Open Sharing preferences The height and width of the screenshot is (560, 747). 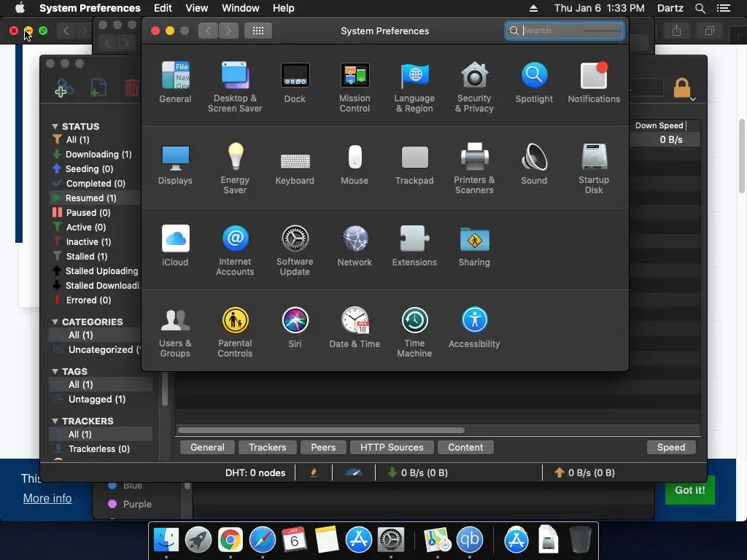[x=474, y=246]
